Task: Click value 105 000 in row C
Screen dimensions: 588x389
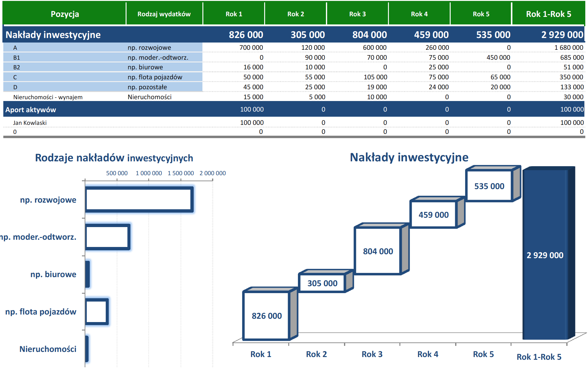Action: pos(375,77)
